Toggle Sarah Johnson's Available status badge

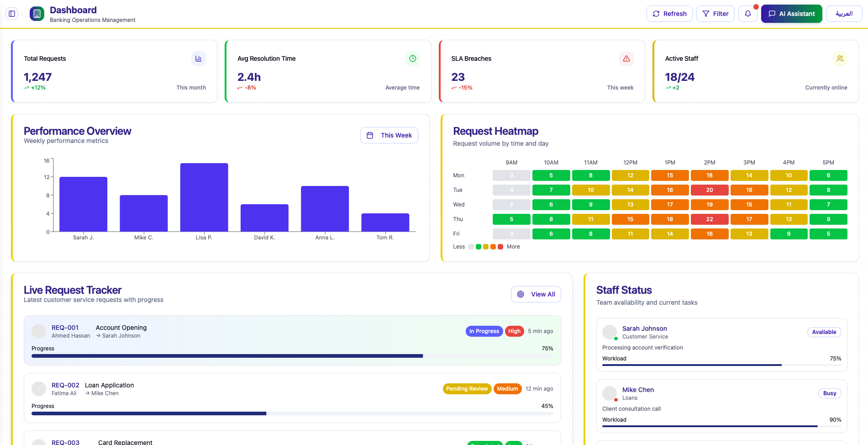(824, 332)
